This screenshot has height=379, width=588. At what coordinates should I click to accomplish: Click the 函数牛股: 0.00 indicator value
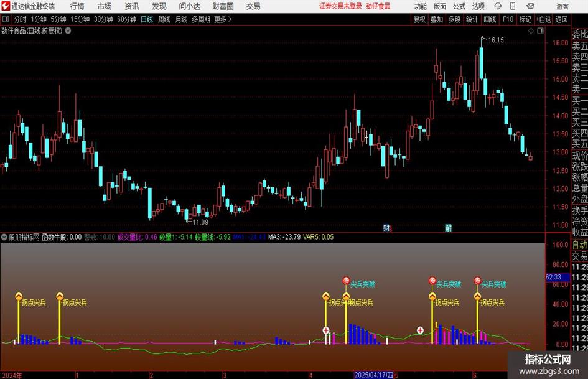click(x=62, y=237)
